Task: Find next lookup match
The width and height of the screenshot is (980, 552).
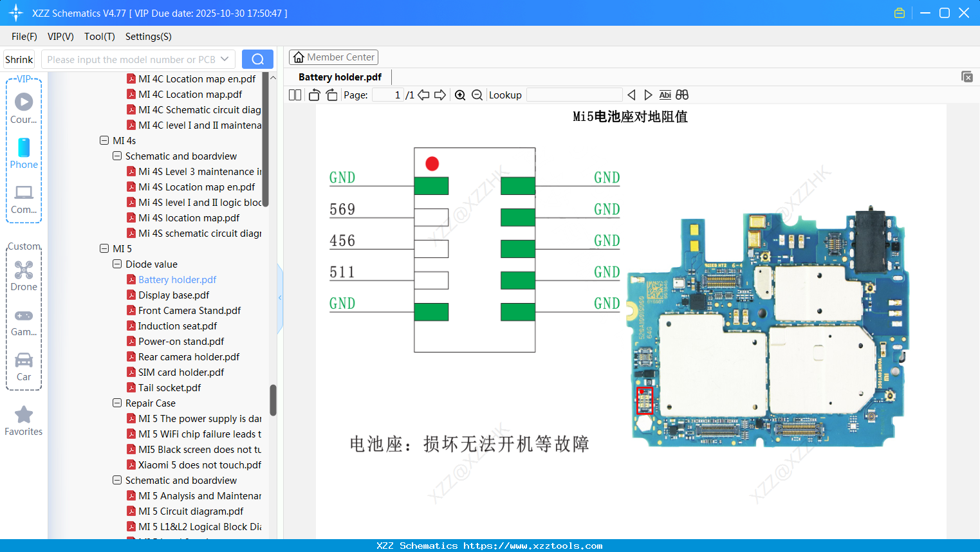Action: pos(648,95)
